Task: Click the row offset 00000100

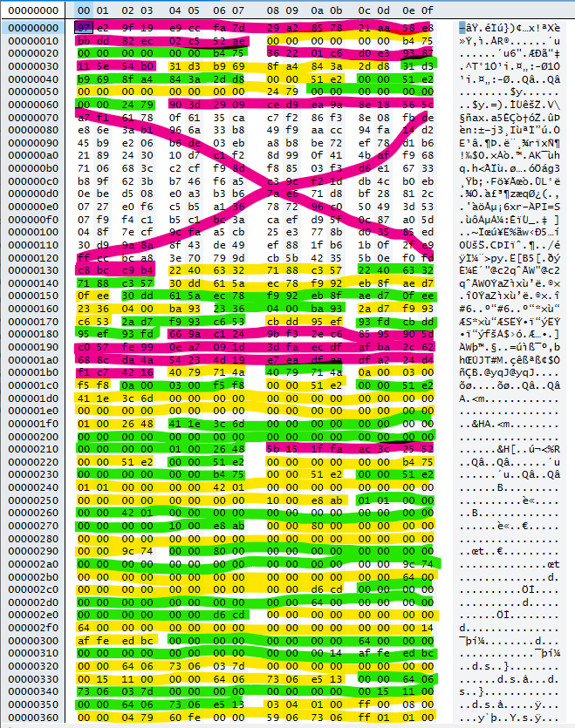Action: [x=32, y=231]
